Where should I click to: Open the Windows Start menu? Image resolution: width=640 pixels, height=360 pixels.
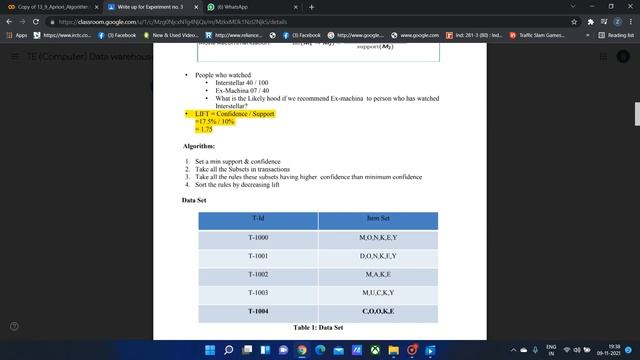pos(210,350)
